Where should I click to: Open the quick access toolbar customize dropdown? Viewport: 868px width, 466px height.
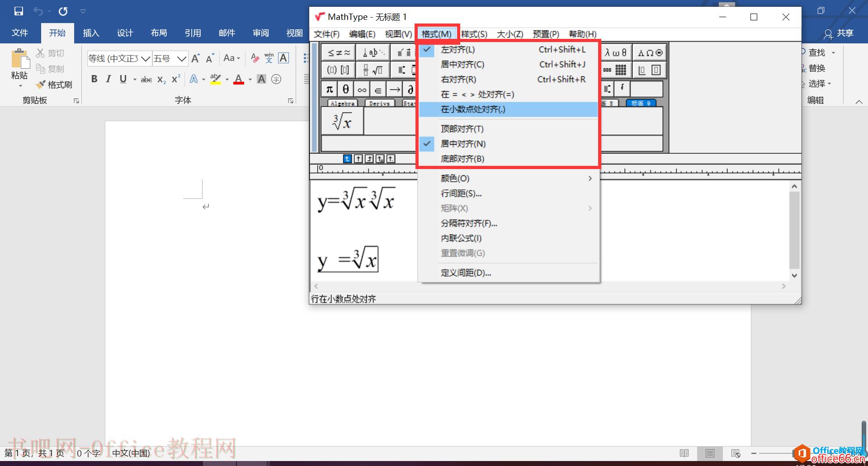[x=83, y=11]
